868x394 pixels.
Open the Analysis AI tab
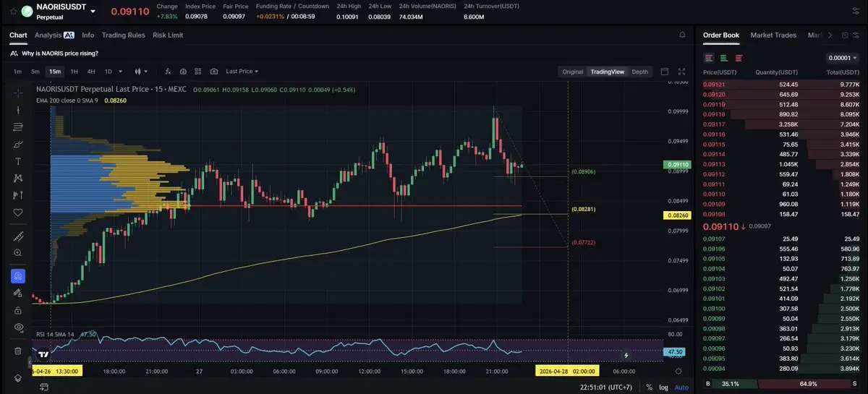coord(54,35)
